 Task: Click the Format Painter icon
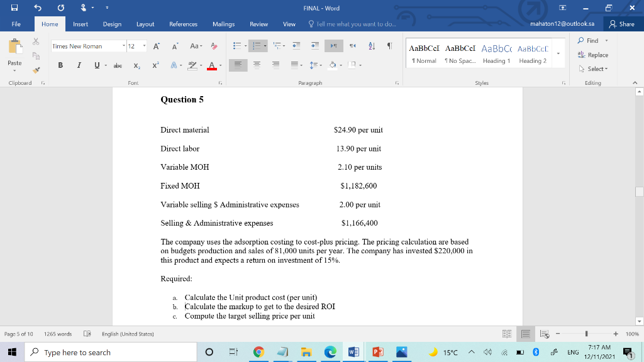35,70
